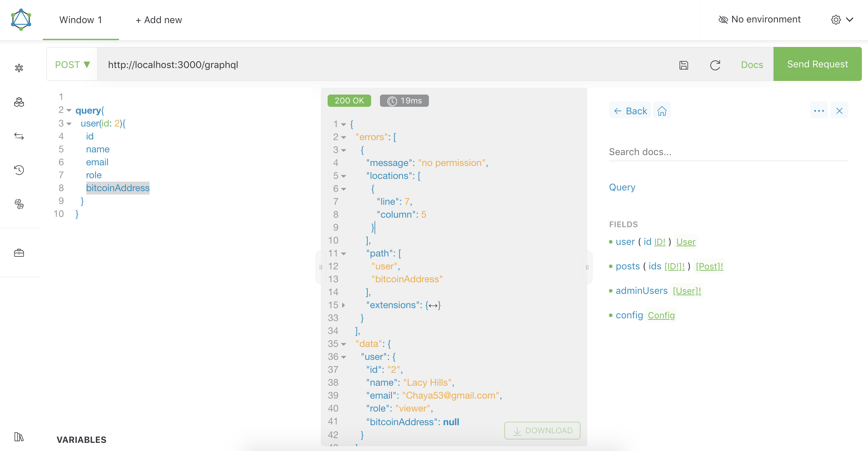Open the history icon in sidebar

click(19, 170)
